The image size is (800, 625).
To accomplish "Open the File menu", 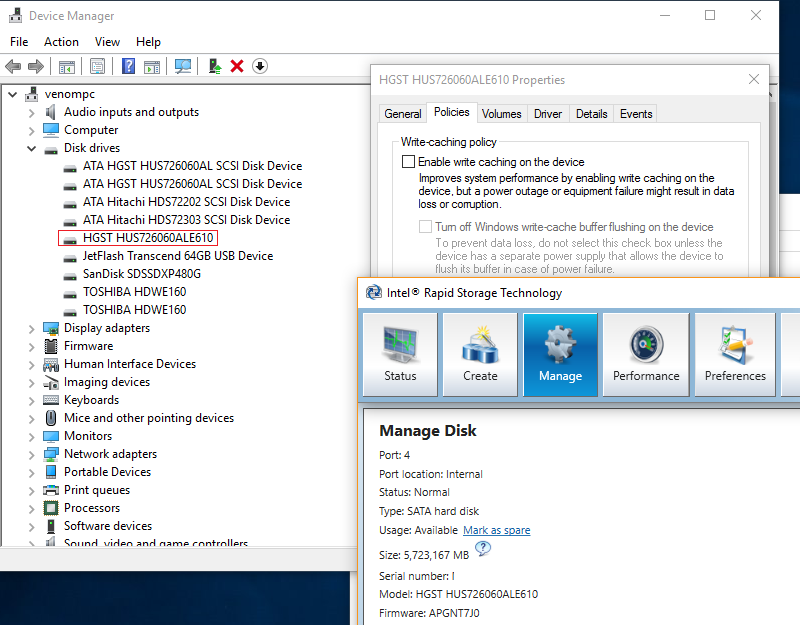I will (x=19, y=42).
